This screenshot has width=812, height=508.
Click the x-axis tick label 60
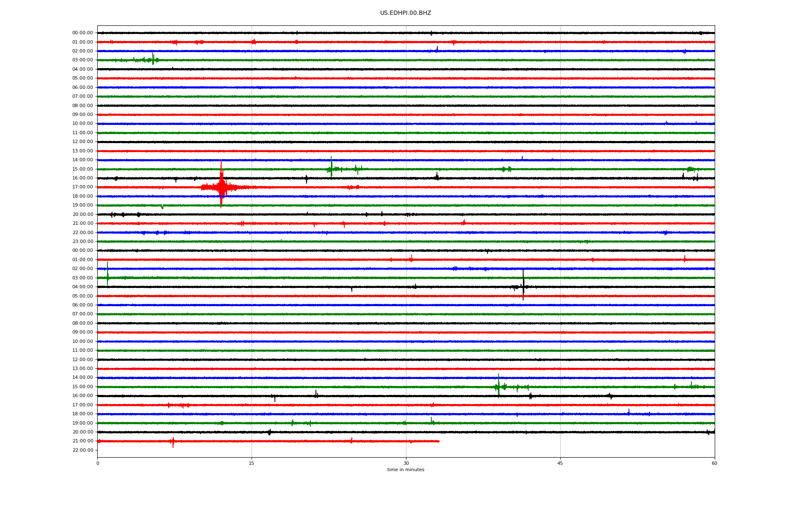click(x=714, y=463)
